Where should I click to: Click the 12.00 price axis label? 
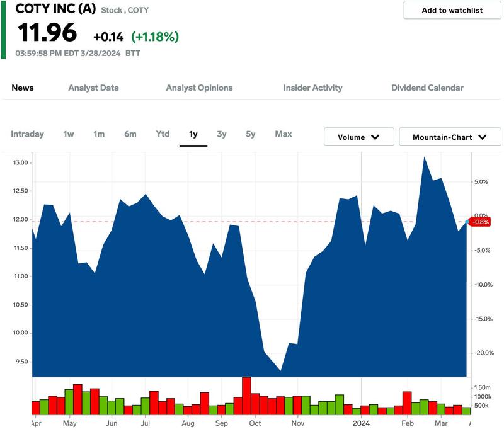pyautogui.click(x=21, y=219)
